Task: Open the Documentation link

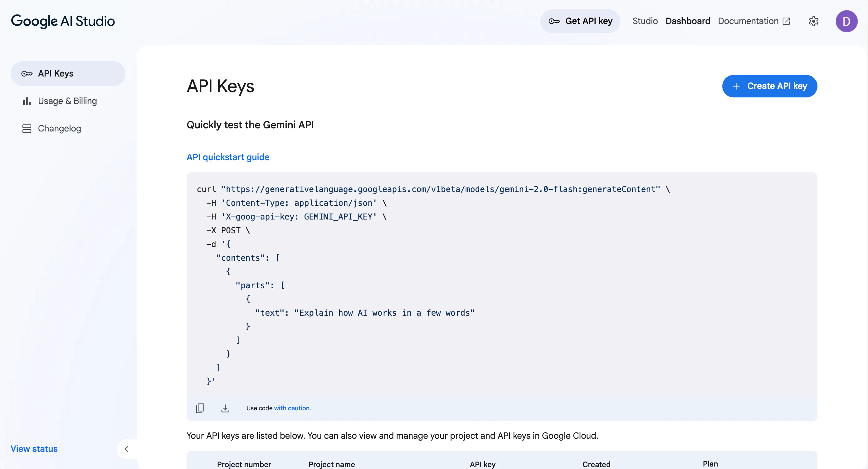Action: (x=754, y=21)
